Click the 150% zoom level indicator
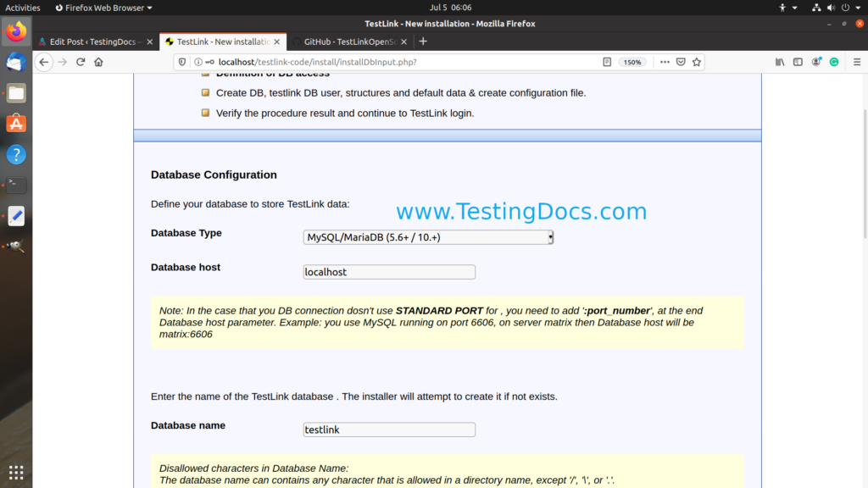The image size is (868, 488). point(632,62)
